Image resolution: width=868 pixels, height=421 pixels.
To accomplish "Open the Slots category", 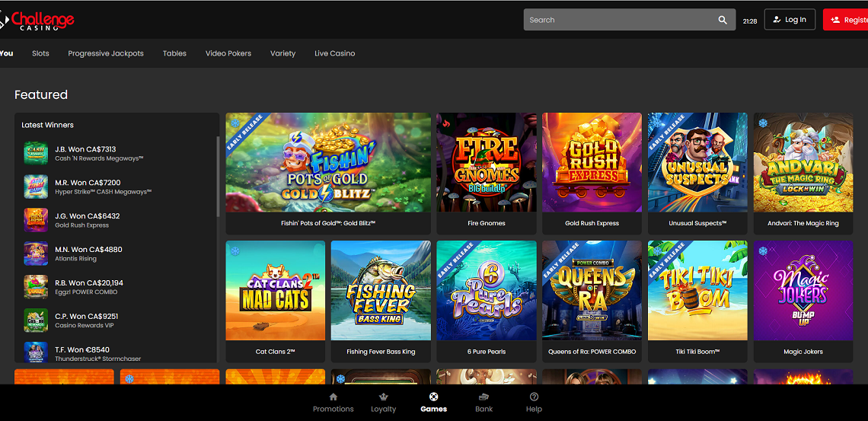I will [x=40, y=53].
